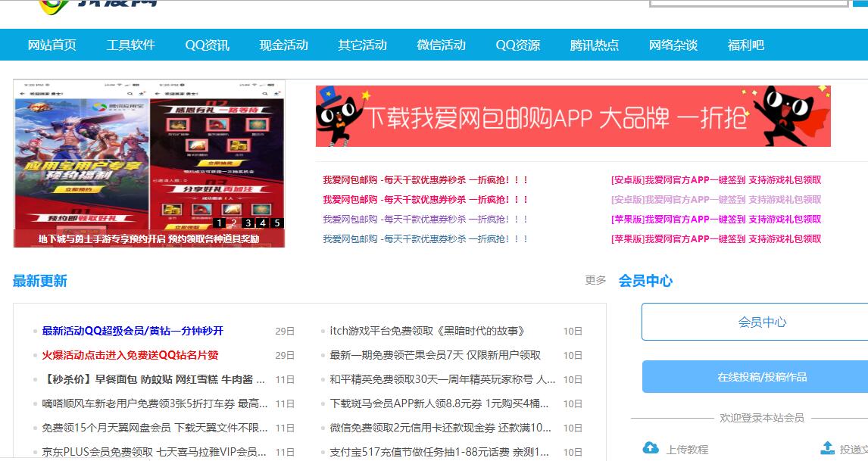Viewport: 868px width, 461px height.
Task: Open 支付宝517充值节做任务抽话费 article
Action: point(439,452)
